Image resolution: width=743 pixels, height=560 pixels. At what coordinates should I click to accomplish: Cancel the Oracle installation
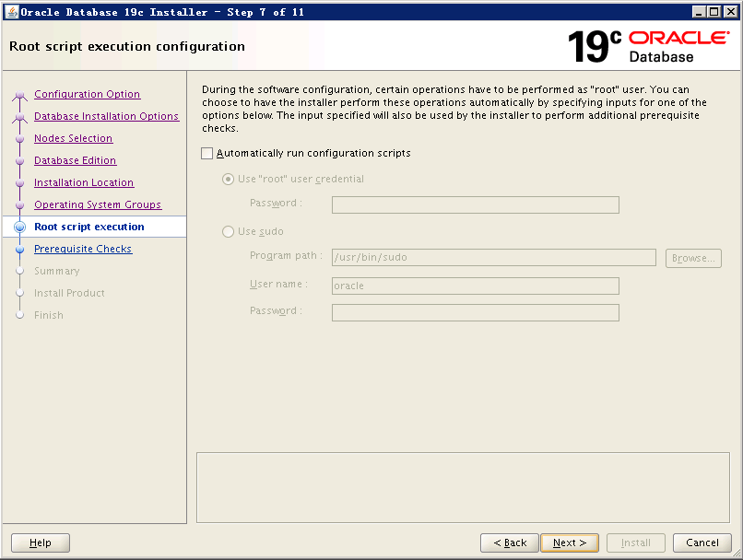[702, 542]
